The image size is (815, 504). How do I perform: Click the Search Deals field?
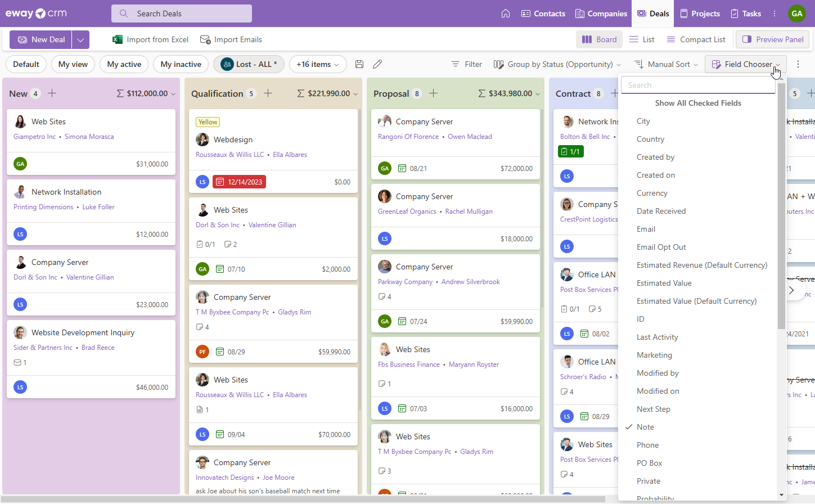click(182, 13)
